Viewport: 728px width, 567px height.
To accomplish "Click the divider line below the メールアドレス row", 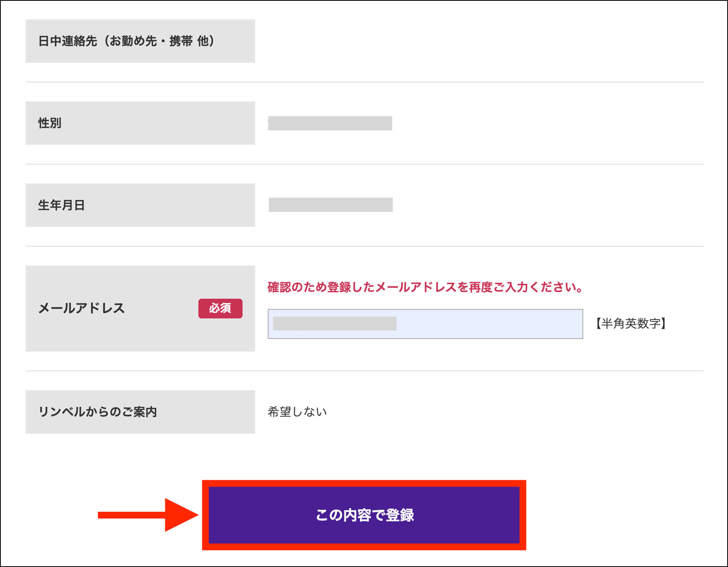I will click(x=364, y=371).
